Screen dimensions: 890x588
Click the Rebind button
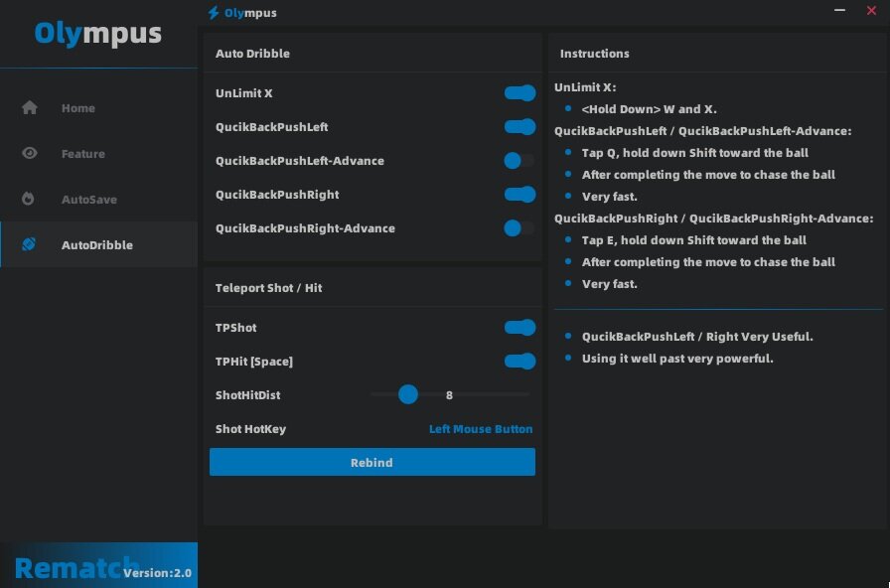coord(372,462)
